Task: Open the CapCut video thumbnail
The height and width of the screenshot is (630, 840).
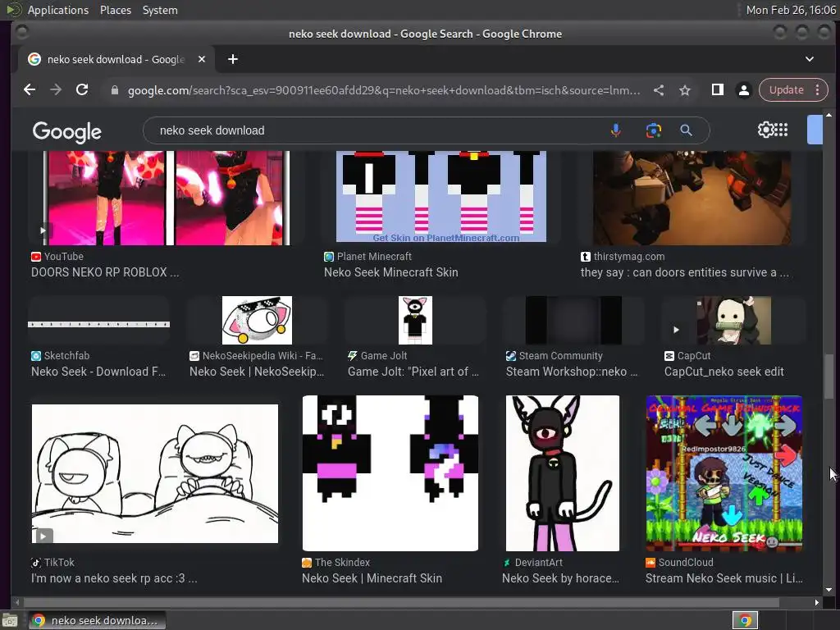Action: tap(734, 321)
